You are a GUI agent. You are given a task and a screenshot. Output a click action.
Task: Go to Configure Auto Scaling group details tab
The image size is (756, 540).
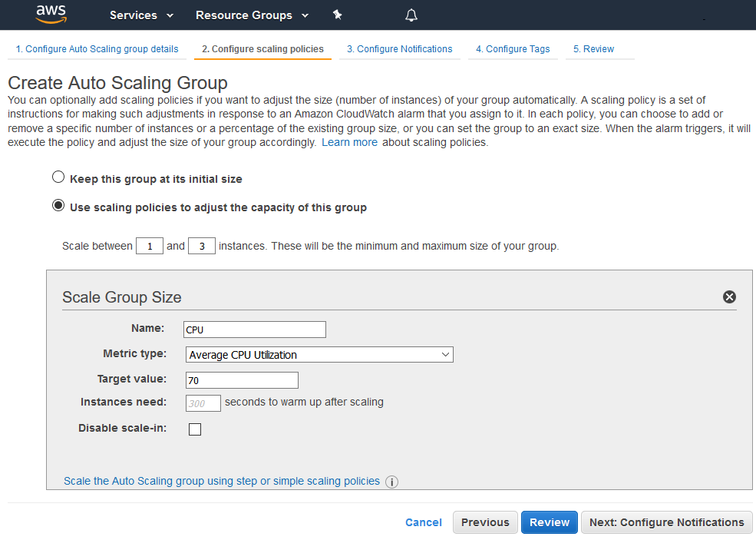point(97,49)
